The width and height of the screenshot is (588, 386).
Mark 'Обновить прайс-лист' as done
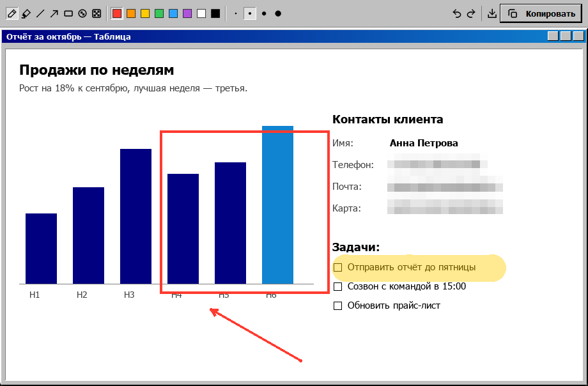(338, 305)
